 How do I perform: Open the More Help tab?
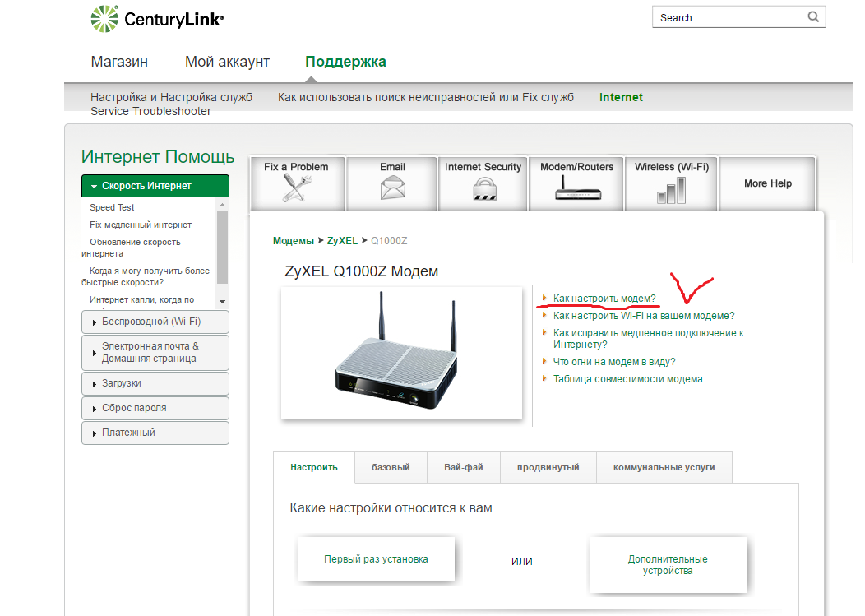[x=767, y=183]
